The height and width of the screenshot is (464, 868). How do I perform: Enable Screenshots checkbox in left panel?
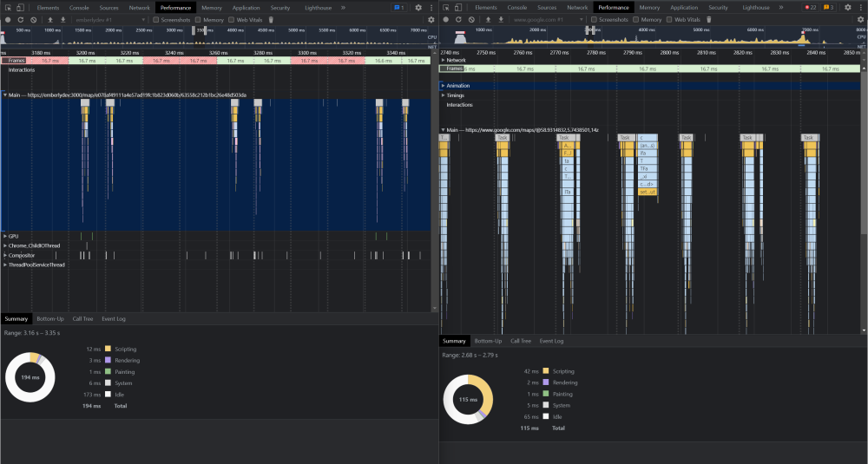(x=156, y=19)
